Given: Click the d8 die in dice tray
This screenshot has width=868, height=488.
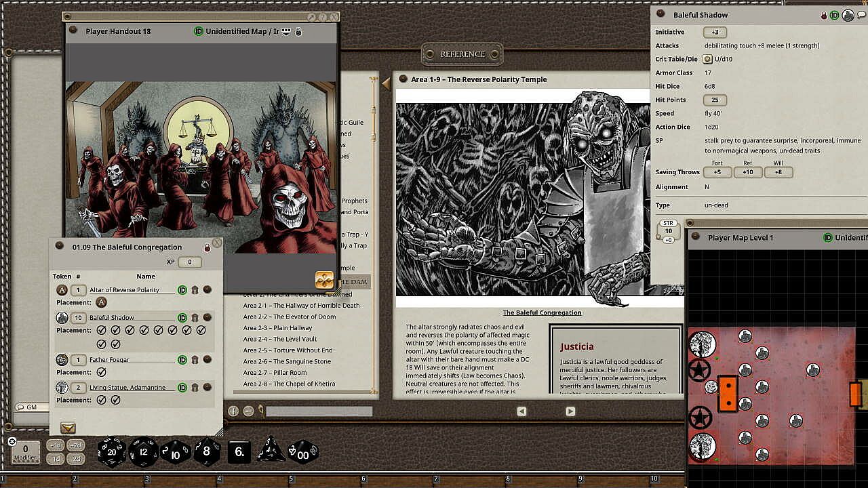Looking at the screenshot, I should click(x=207, y=452).
